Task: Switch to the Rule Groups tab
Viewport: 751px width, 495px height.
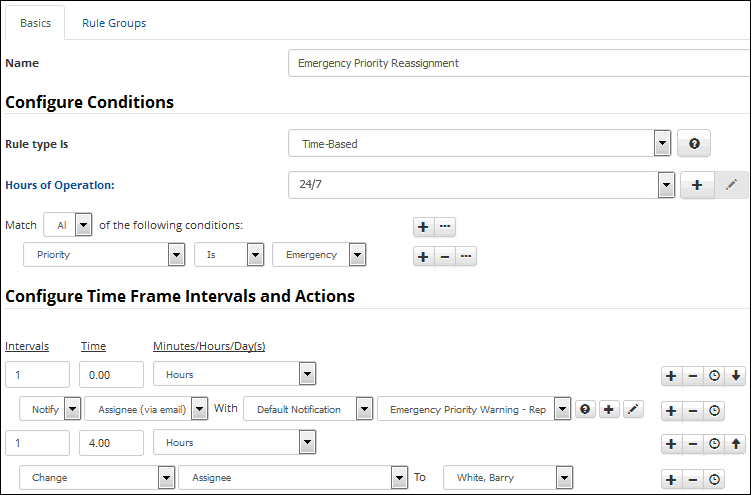Action: click(x=114, y=23)
